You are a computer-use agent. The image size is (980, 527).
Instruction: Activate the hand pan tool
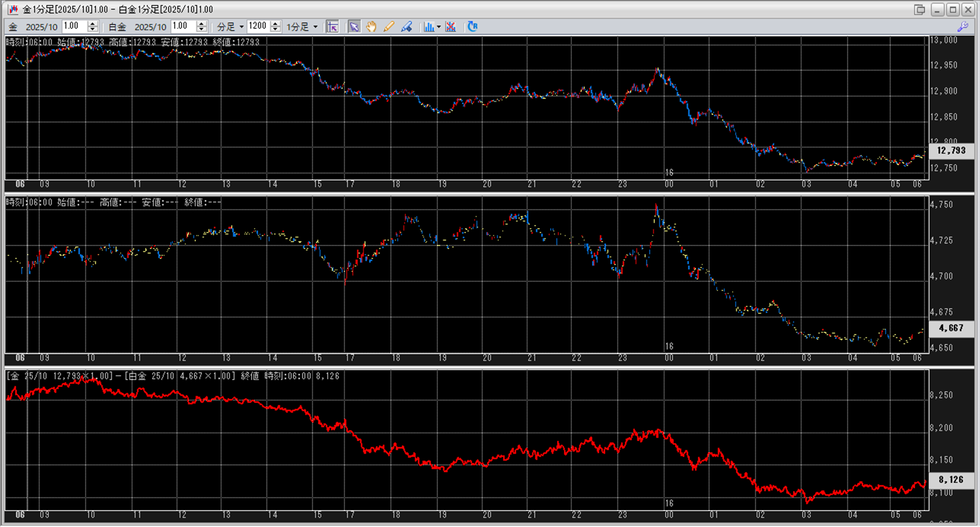(x=371, y=27)
